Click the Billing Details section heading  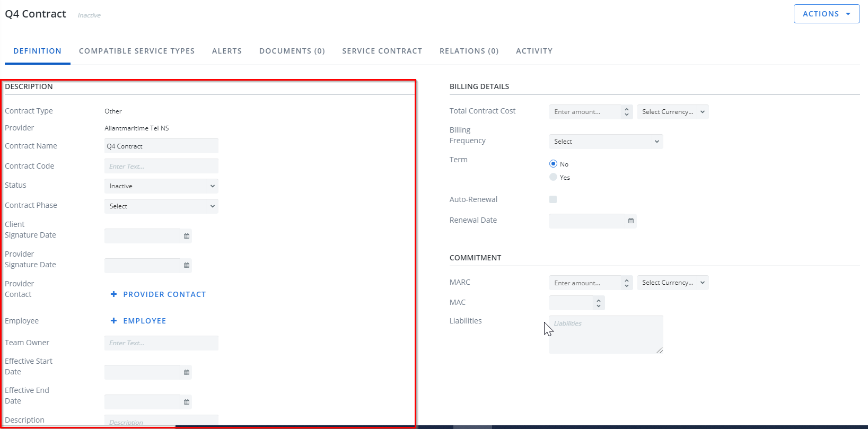coord(479,86)
